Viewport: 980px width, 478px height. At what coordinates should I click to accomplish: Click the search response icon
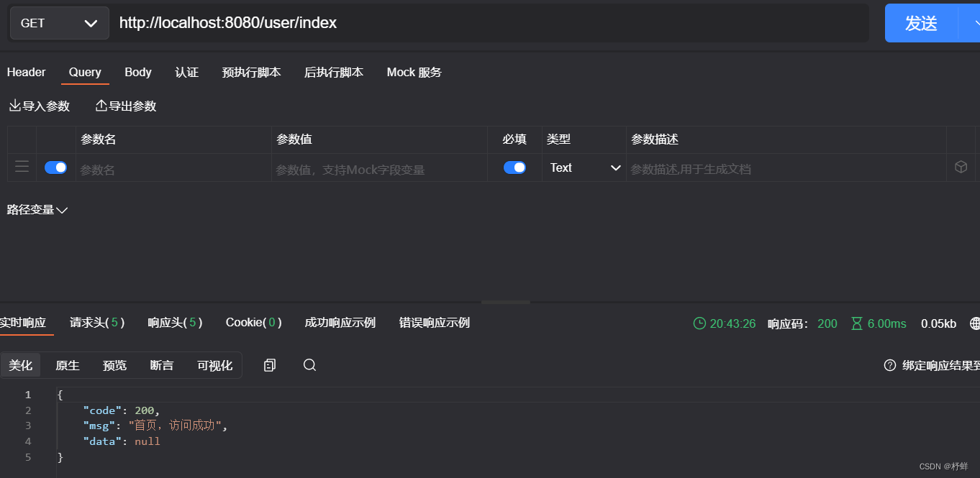pyautogui.click(x=309, y=365)
